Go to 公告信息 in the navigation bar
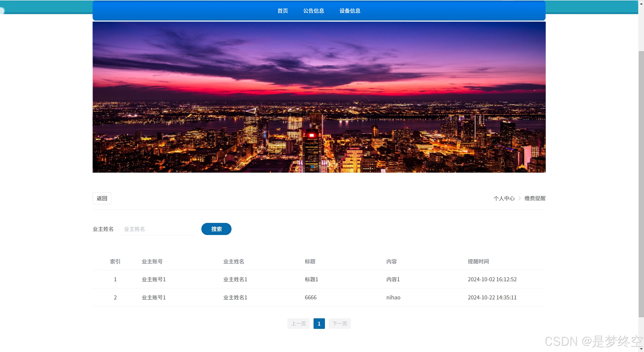 (313, 11)
